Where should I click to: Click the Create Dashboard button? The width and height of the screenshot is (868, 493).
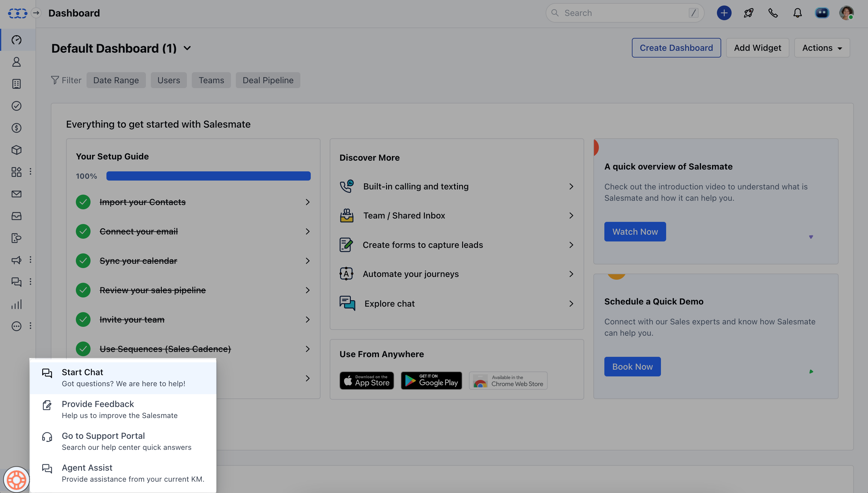coord(676,48)
